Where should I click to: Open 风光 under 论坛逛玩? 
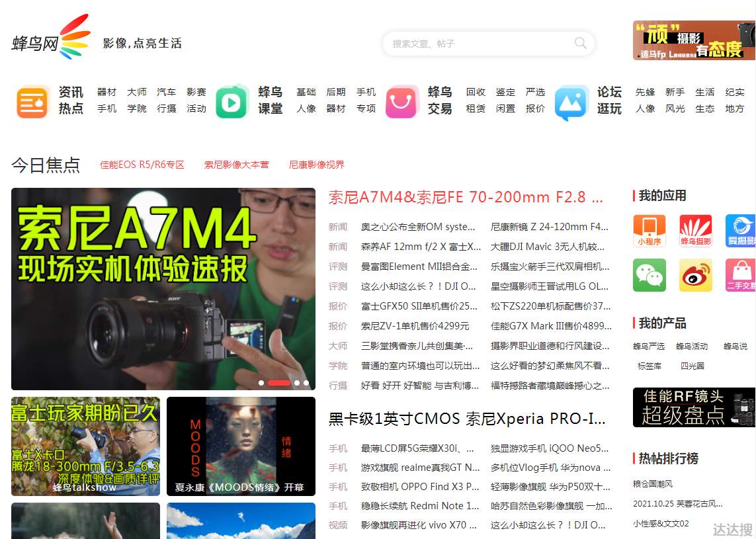675,108
